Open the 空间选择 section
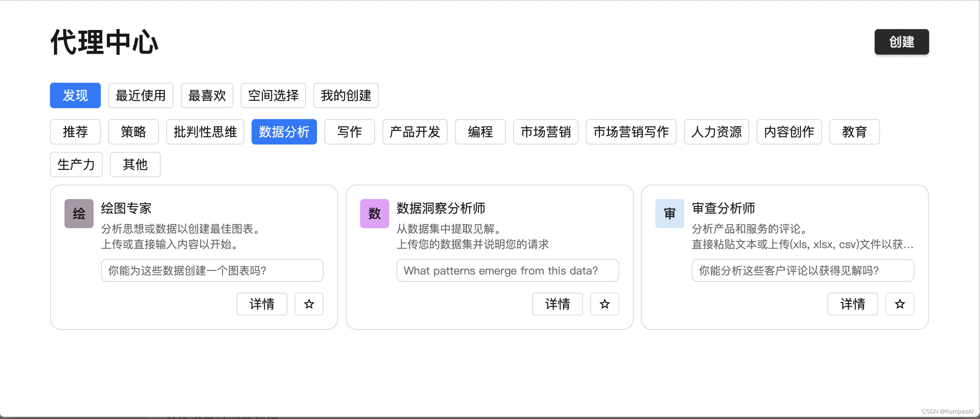Screen dimensions: 980x419 (x=273, y=95)
